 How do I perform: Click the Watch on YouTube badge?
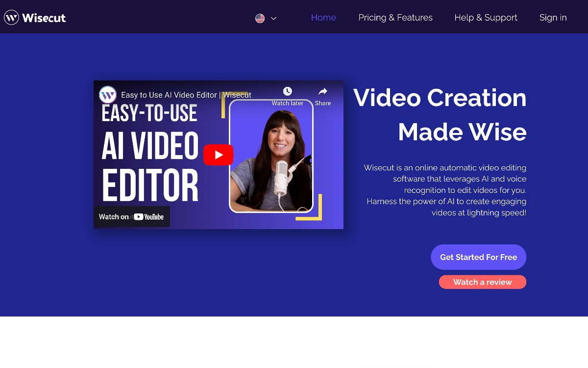(x=132, y=216)
